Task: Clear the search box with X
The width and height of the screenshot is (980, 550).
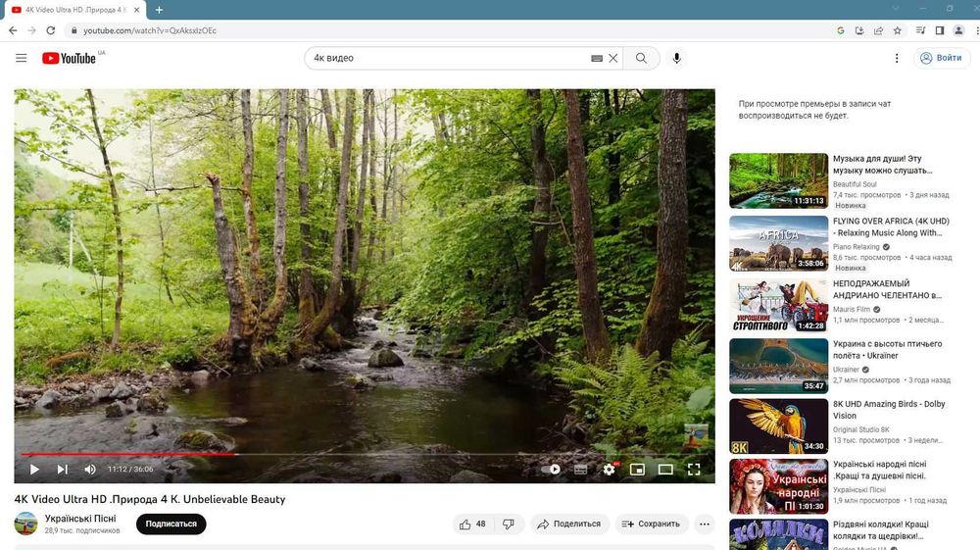Action: pos(613,58)
